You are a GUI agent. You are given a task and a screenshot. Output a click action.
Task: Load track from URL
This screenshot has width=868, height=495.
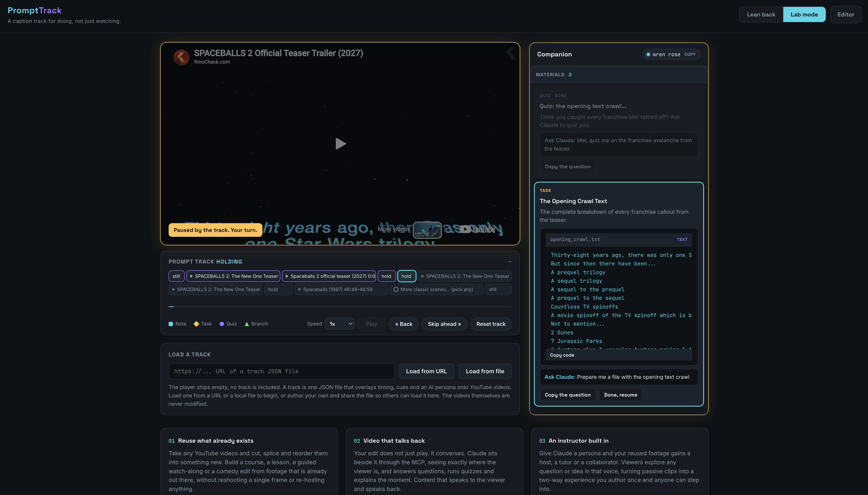(x=426, y=371)
